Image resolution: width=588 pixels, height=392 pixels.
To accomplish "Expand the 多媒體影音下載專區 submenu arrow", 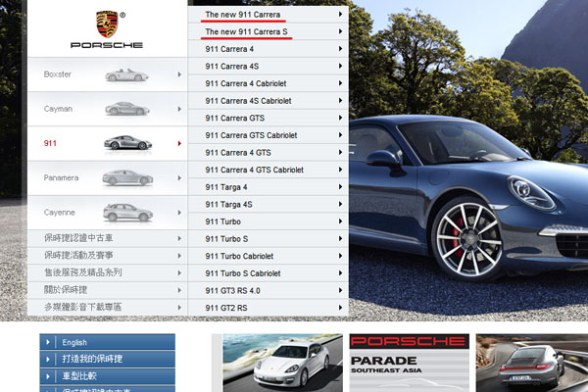I will point(179,307).
